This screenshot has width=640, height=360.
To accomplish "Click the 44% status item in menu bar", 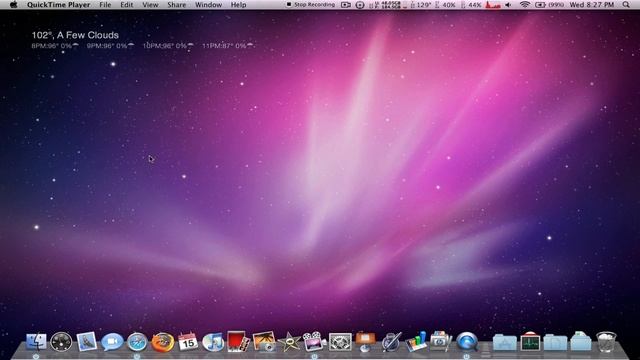I will (471, 5).
